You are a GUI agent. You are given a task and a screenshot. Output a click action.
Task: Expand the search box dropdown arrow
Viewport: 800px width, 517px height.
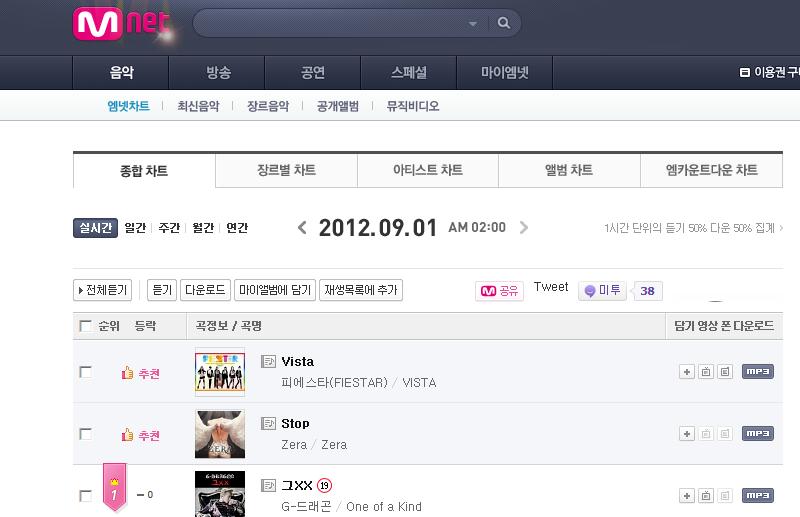pos(473,23)
